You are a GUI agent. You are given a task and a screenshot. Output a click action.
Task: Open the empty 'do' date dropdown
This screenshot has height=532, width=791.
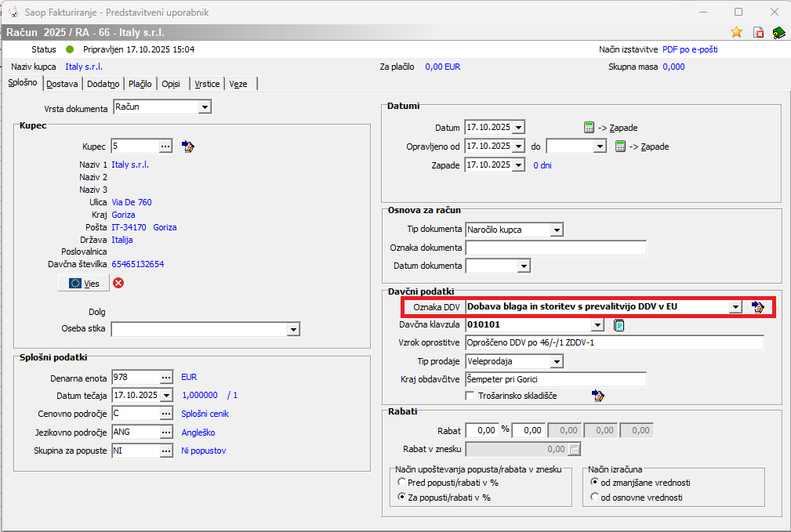600,147
